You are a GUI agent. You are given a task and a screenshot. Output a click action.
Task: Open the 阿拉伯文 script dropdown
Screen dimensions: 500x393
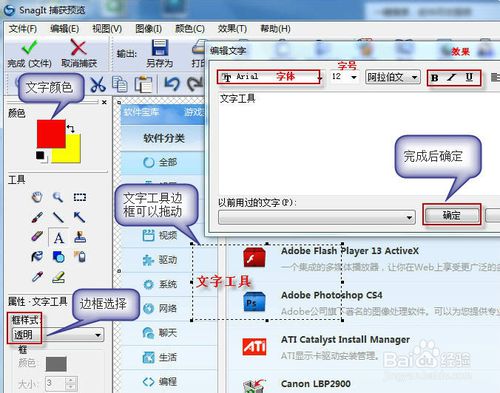[x=393, y=77]
